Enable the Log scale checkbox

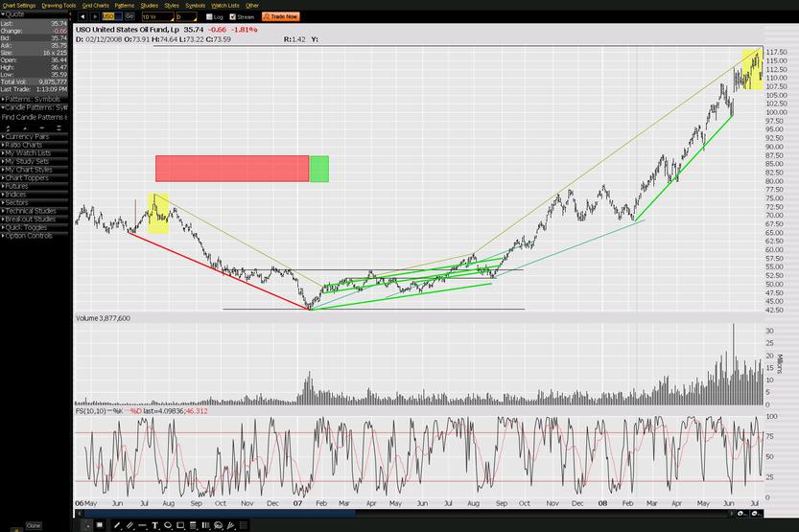[208, 16]
